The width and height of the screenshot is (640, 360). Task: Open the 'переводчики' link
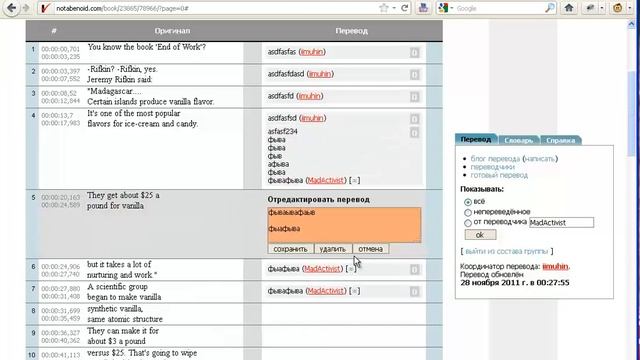point(492,167)
